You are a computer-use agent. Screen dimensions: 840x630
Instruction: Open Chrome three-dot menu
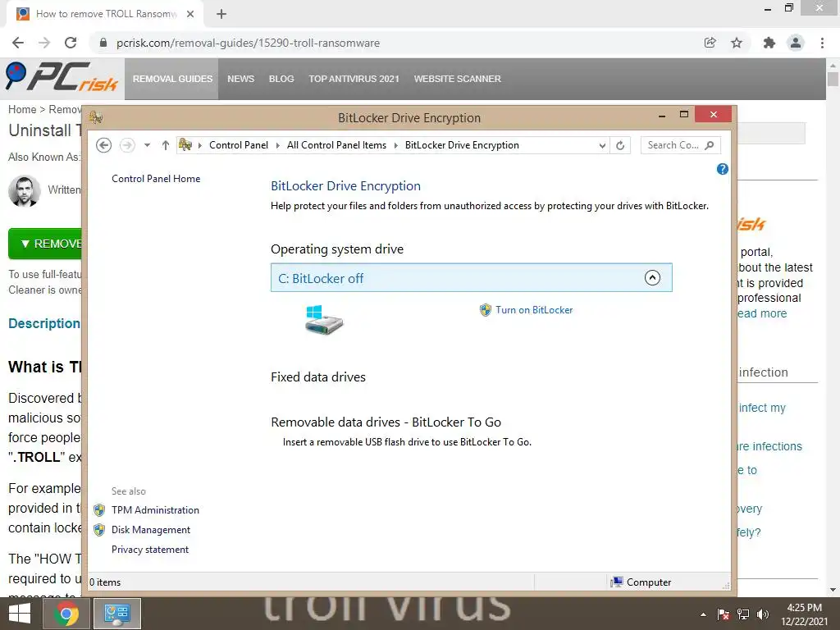822,43
